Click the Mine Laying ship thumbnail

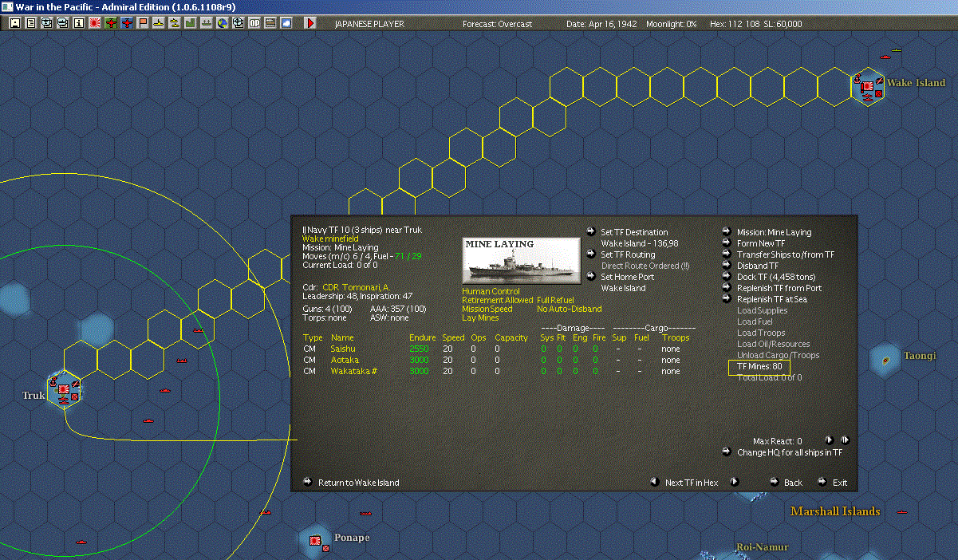(522, 259)
